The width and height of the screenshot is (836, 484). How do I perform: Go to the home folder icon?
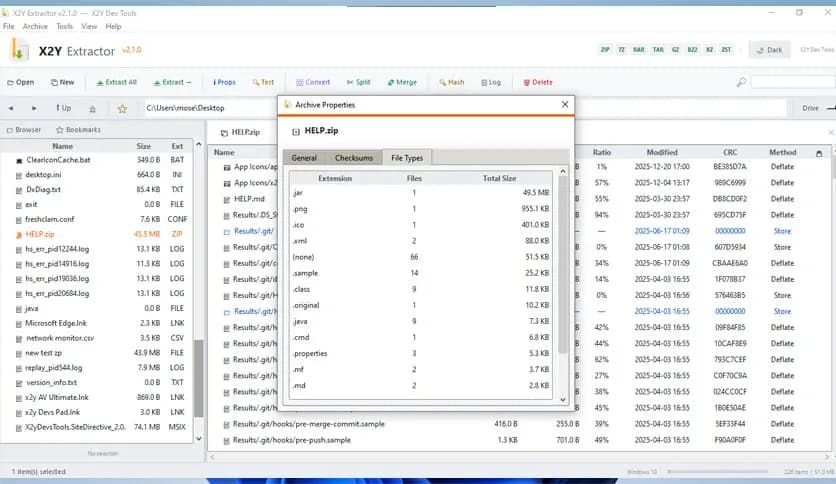92,108
